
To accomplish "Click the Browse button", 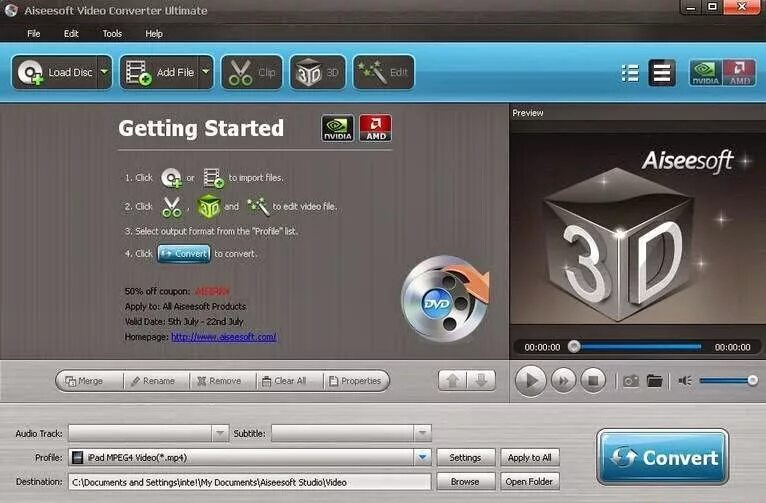I will tap(466, 482).
